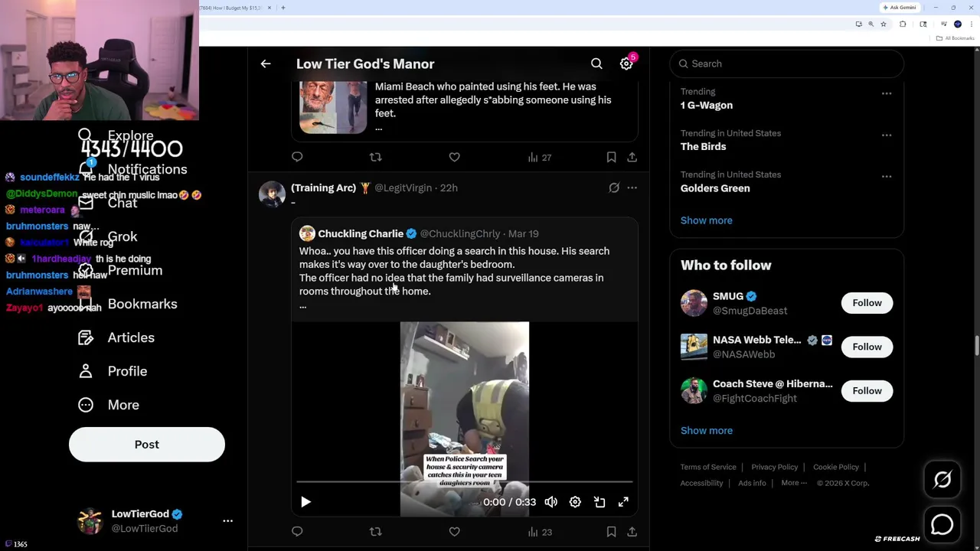Screen dimensions: 980x551
Task: Play the embedded video
Action: pos(305,502)
